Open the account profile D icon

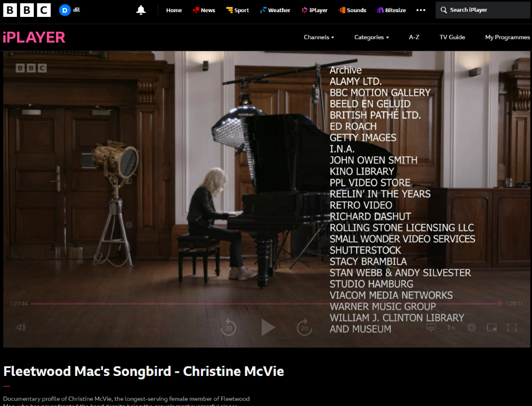pyautogui.click(x=65, y=10)
